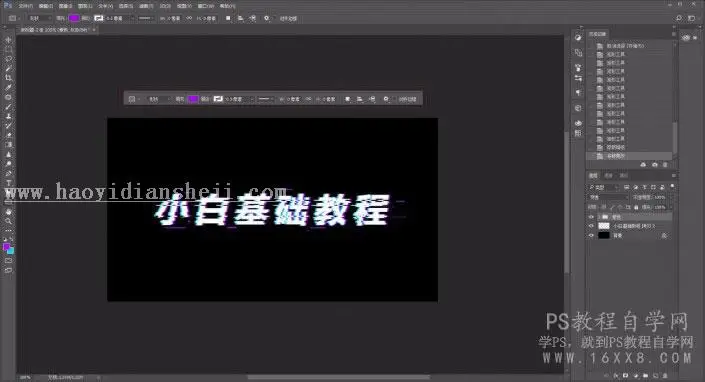The width and height of the screenshot is (705, 382).
Task: Toggle type layer filter in Layers panel
Action: click(x=644, y=187)
